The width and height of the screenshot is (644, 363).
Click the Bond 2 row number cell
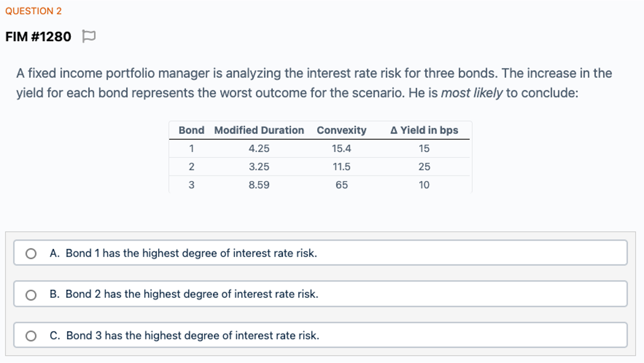192,167
